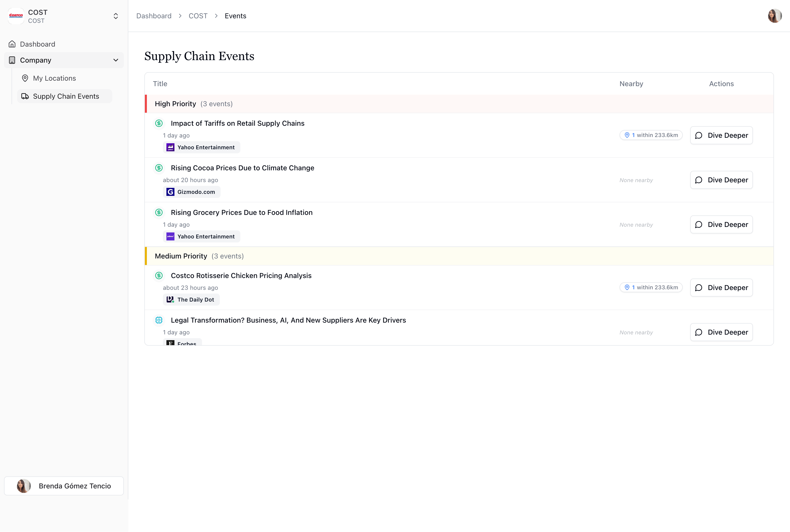Image resolution: width=790 pixels, height=532 pixels.
Task: Click the dollar icon beside Rising Cocoa Prices
Action: [x=159, y=168]
